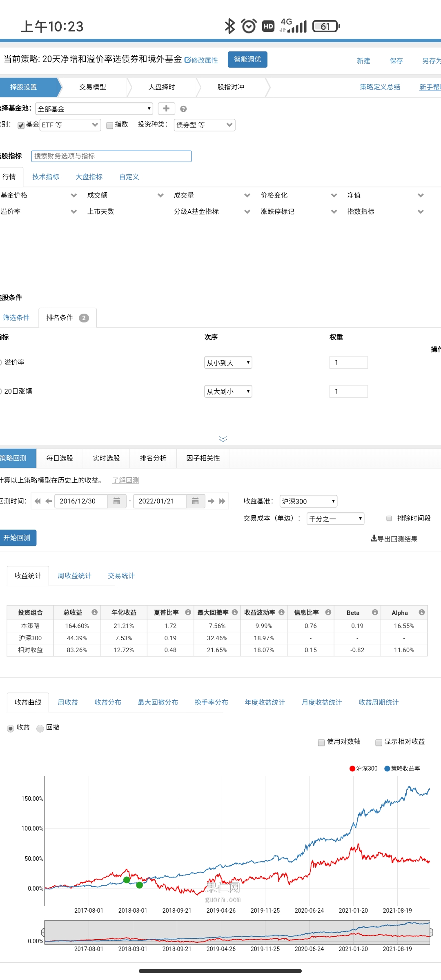The width and height of the screenshot is (441, 980).
Task: Toggle 策略收益率 blue legend series
Action: [402, 768]
